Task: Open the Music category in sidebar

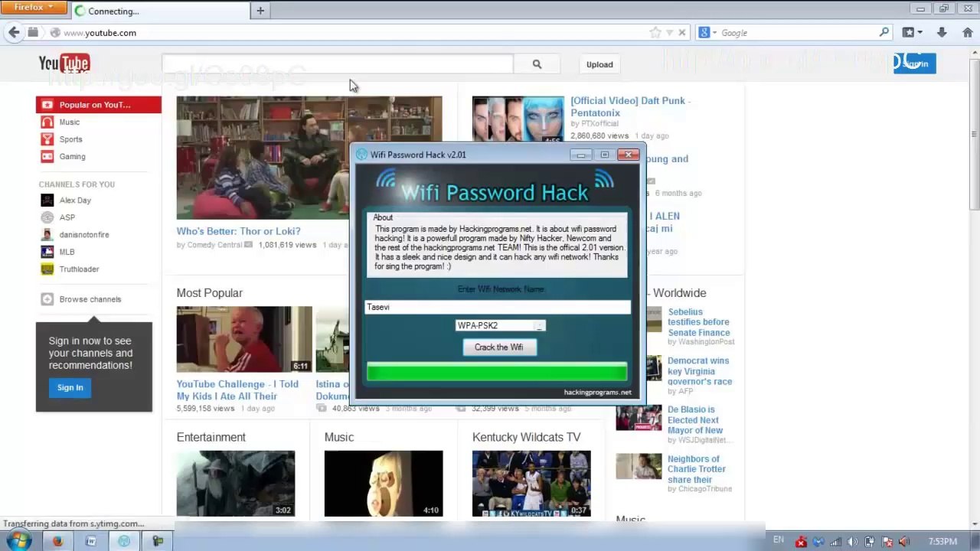Action: (x=70, y=122)
